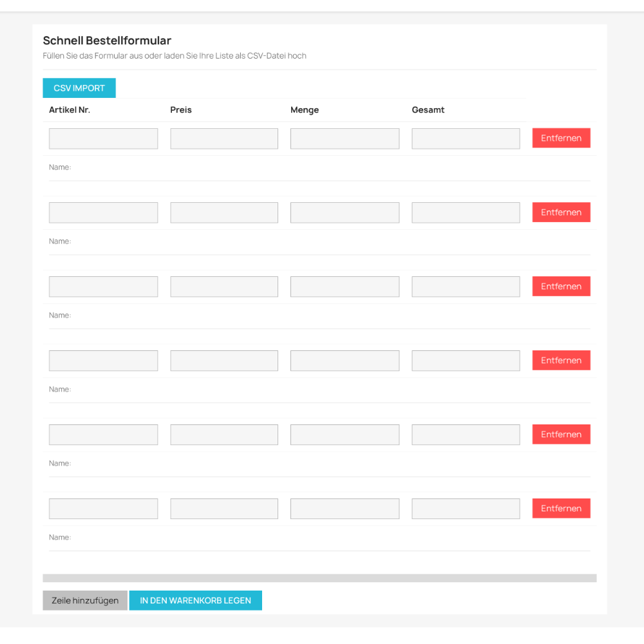Click Zeile hinzufügen to add a row

pos(85,600)
